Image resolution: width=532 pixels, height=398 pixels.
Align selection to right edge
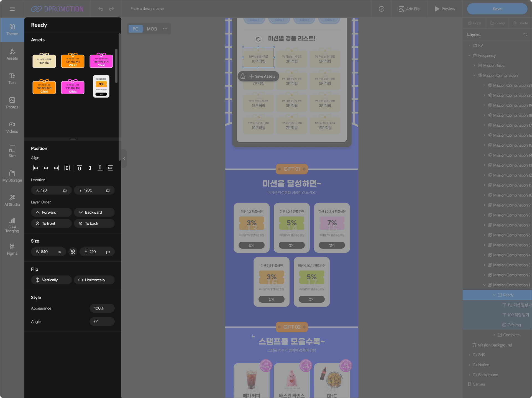coord(57,168)
